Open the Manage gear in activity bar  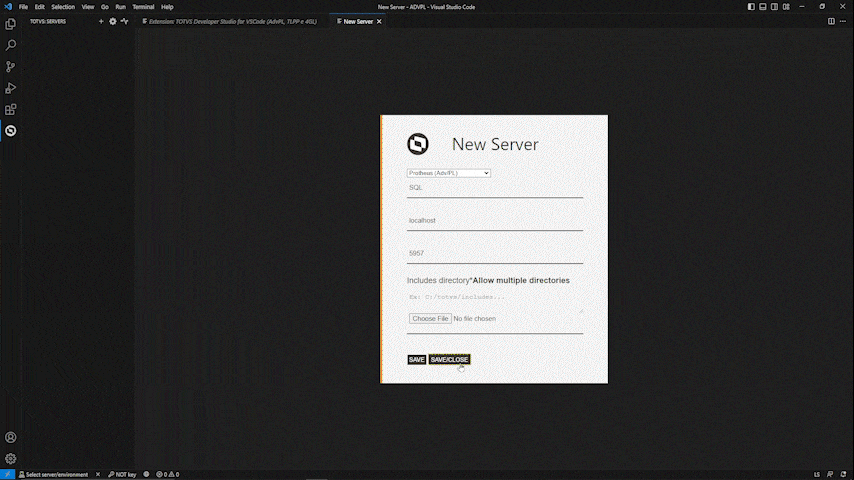[10, 459]
